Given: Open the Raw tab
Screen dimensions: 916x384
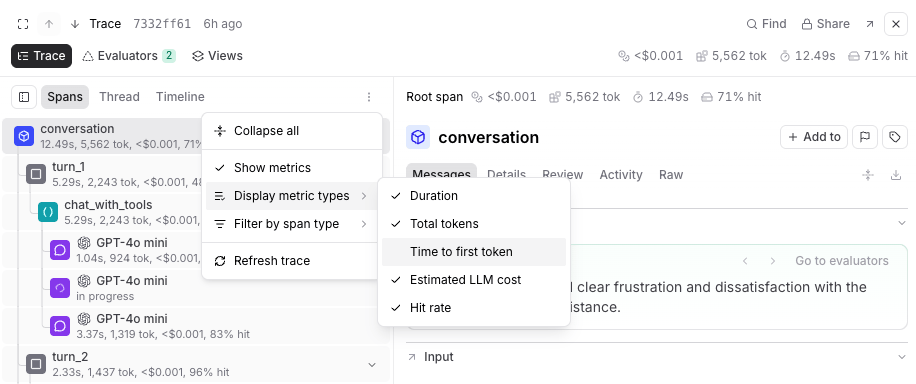Looking at the screenshot, I should [671, 175].
